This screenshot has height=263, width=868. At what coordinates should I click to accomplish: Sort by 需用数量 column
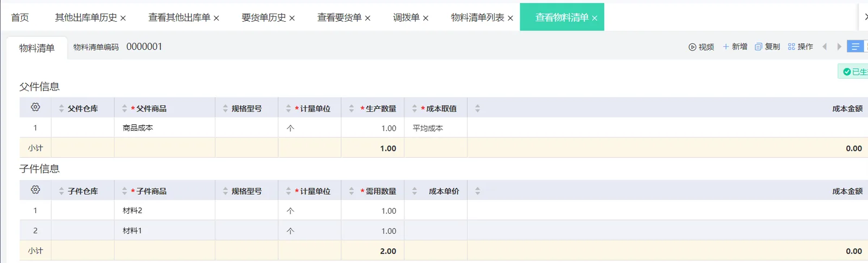click(352, 191)
